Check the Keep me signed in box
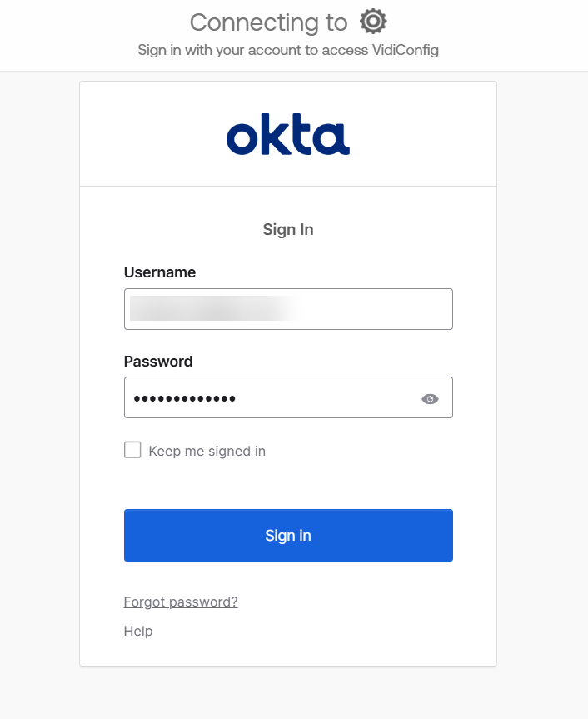Image resolution: width=588 pixels, height=719 pixels. 132,451
